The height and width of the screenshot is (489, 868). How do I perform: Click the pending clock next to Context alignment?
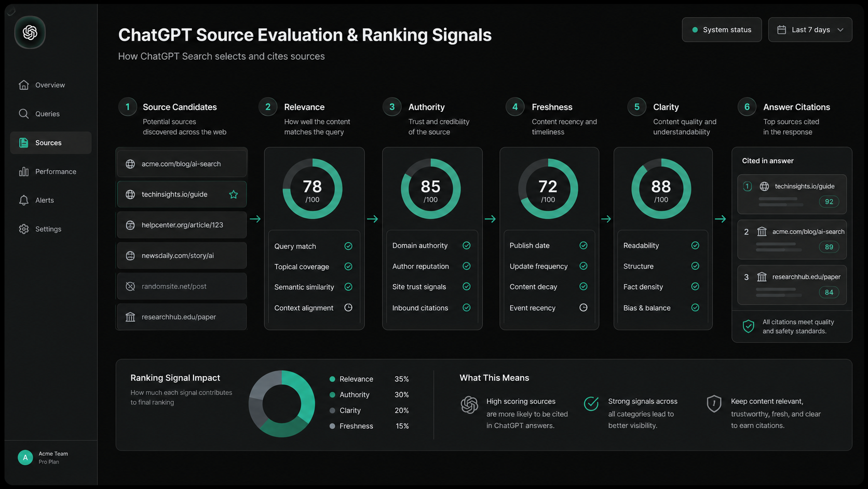pyautogui.click(x=348, y=308)
